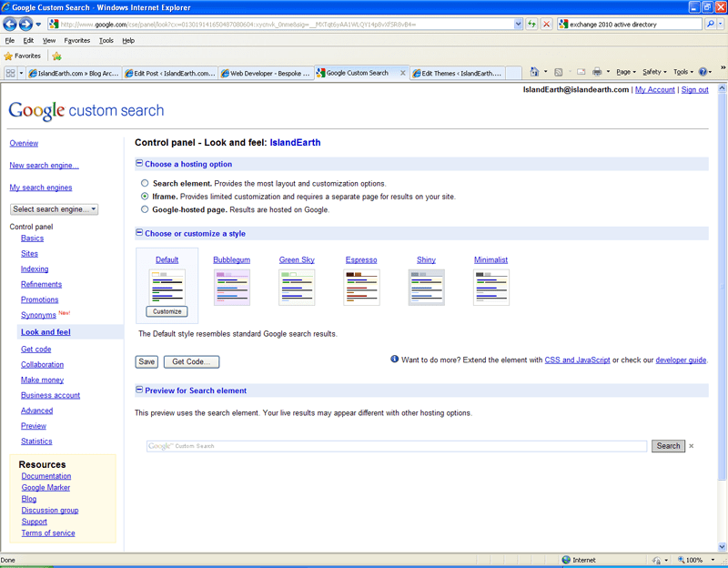This screenshot has width=728, height=568.
Task: Click the Refresh icon in address bar
Action: (x=532, y=24)
